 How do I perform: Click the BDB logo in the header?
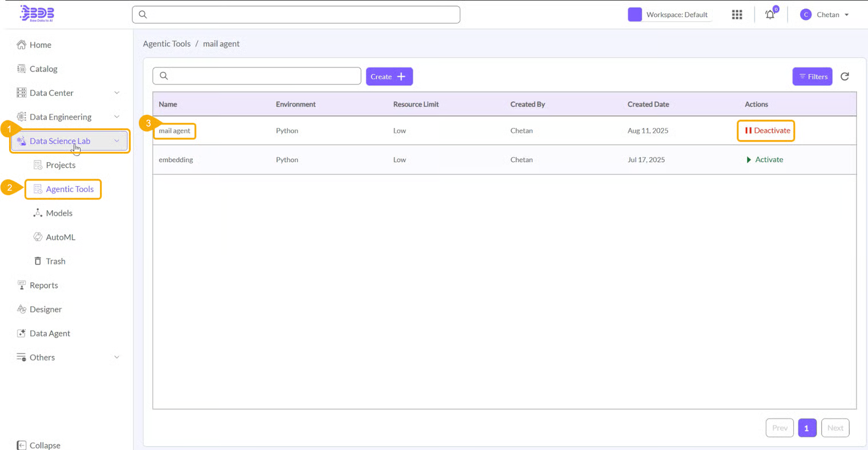coord(37,13)
